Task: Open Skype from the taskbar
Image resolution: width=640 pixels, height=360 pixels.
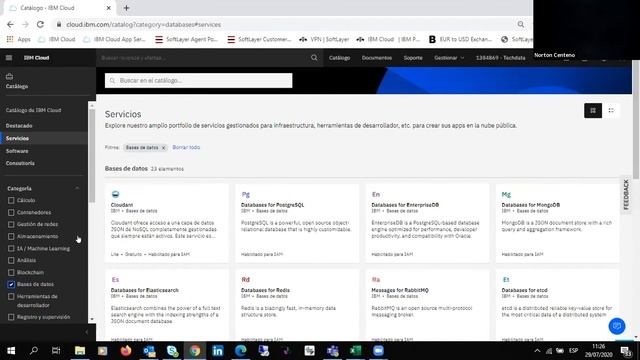Action: pos(172,351)
